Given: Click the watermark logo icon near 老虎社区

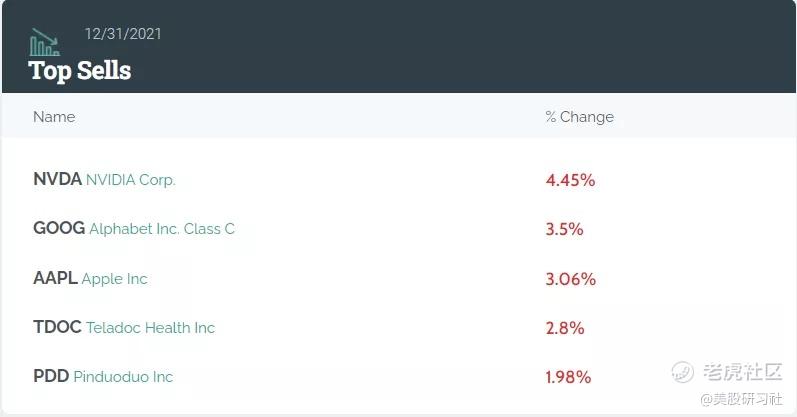Looking at the screenshot, I should tap(682, 372).
